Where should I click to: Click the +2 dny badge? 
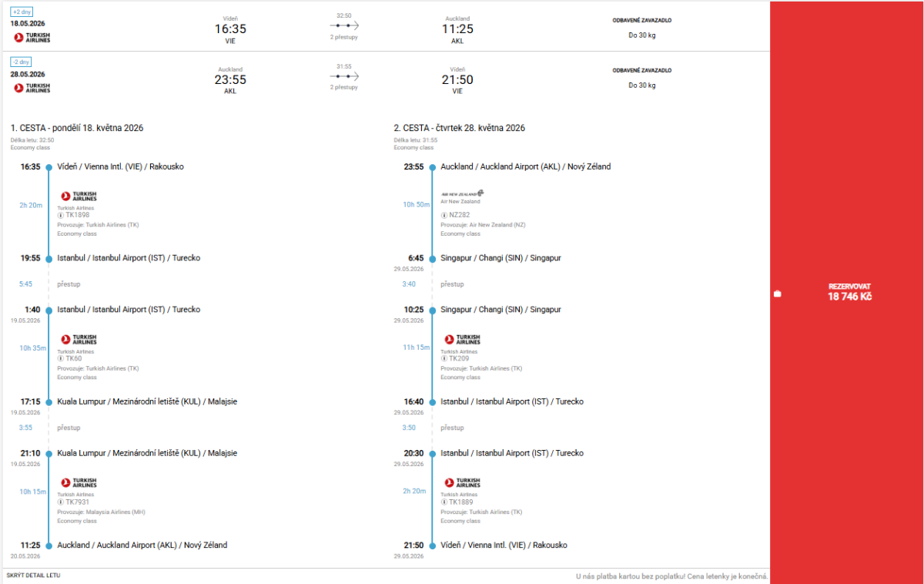click(x=22, y=12)
